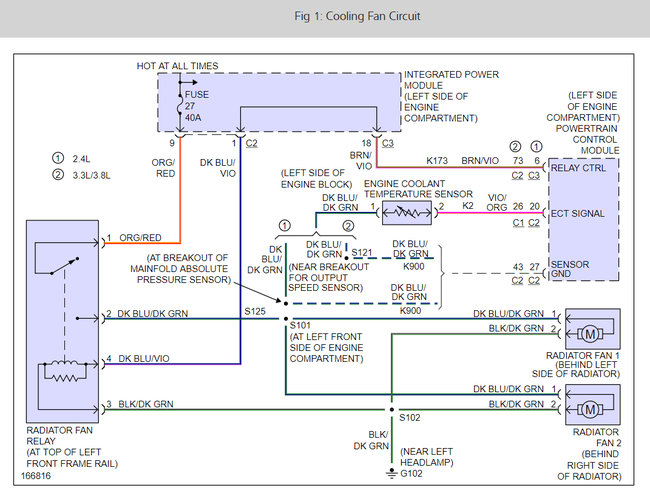Click the 'Fig 1: Cooling Fan Circuit' title
Image resolution: width=650 pixels, height=493 pixels.
tap(357, 16)
